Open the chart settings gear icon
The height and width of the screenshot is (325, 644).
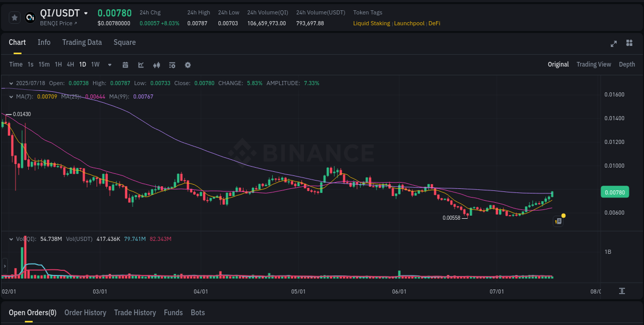188,65
